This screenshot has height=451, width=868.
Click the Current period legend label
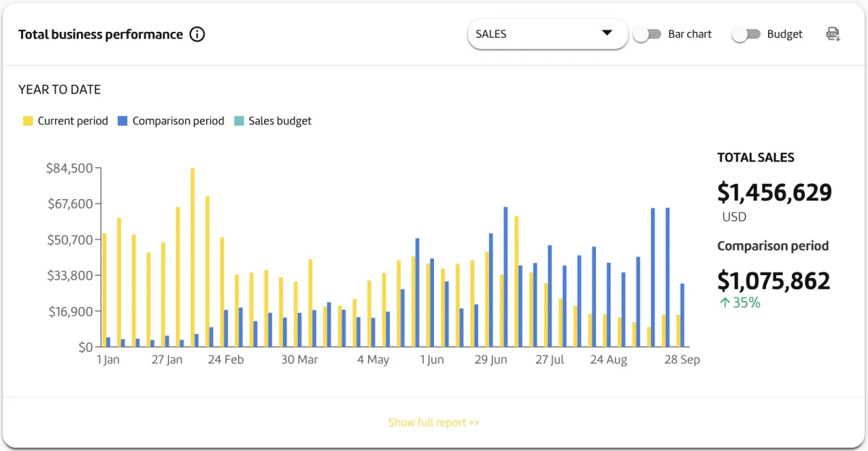point(72,121)
